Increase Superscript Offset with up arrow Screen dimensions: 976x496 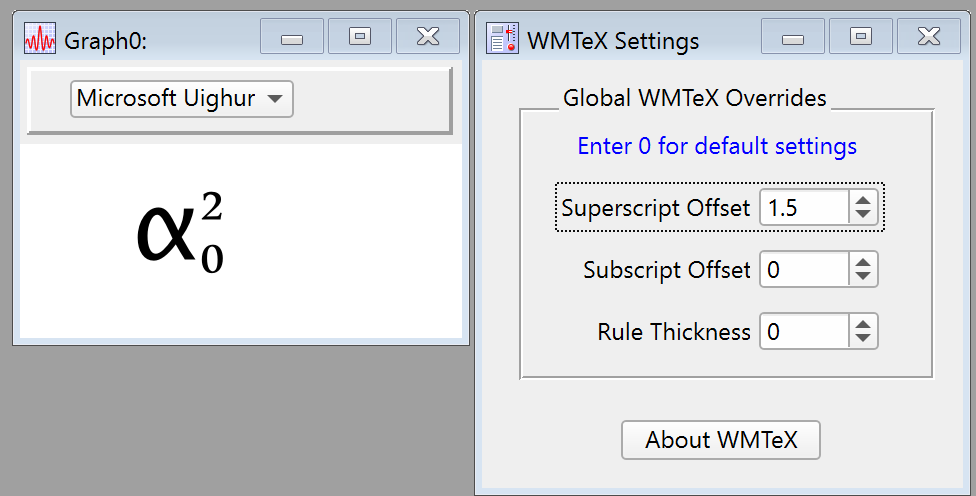pyautogui.click(x=863, y=201)
